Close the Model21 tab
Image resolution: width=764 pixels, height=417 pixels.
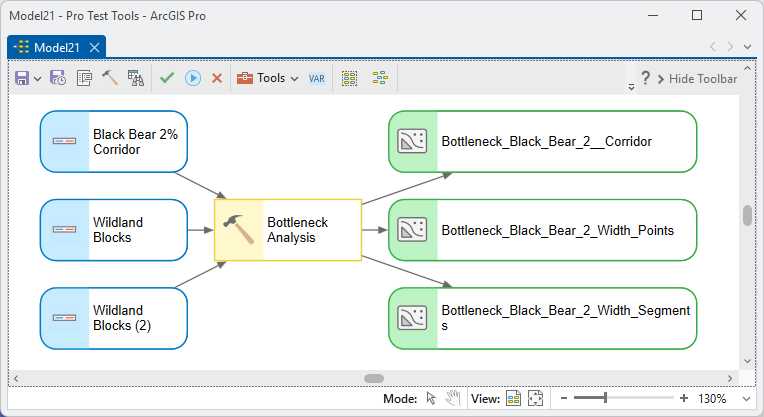(95, 47)
